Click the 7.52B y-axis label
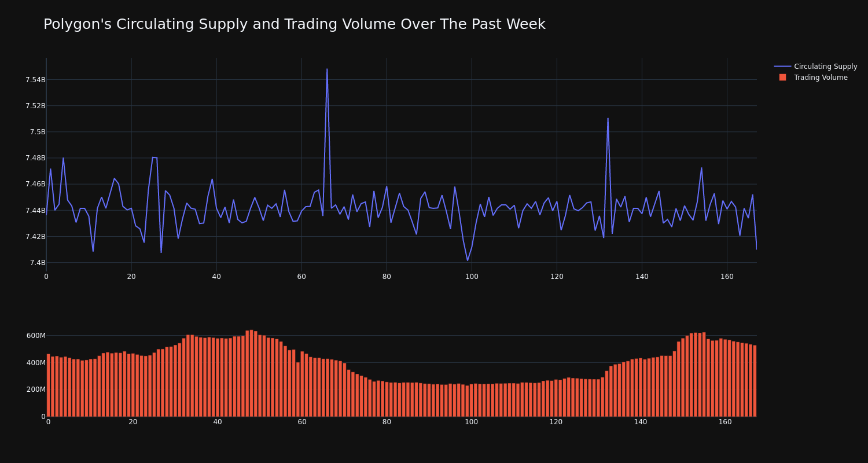This screenshot has height=463, width=868. [35, 106]
